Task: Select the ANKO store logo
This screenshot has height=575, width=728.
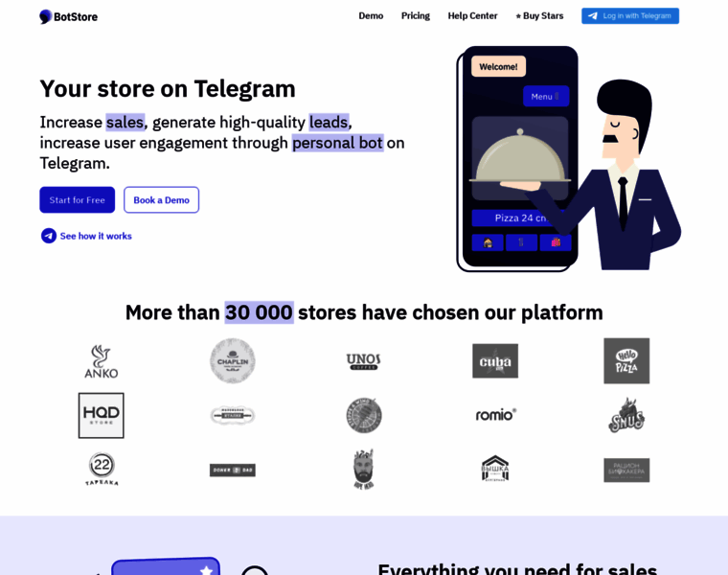Action: (x=102, y=361)
